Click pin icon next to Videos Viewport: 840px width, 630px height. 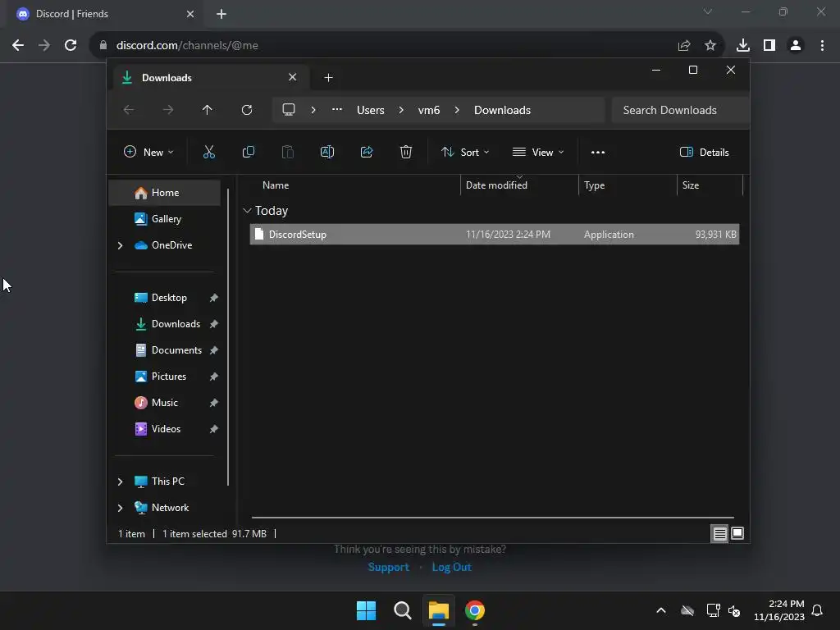coord(214,429)
